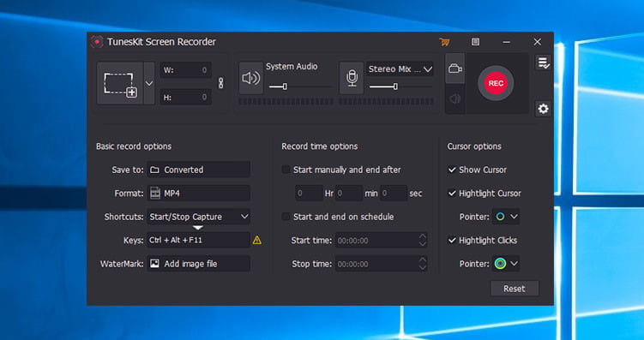Viewport: 644px width, 340px height.
Task: Expand the capture area dropdown arrow
Action: coord(149,83)
